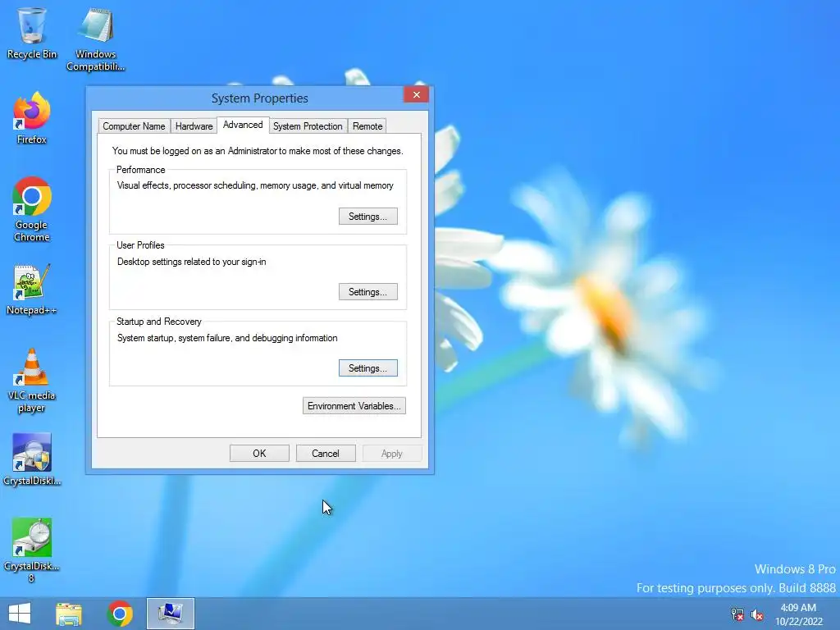Close the System Properties dialog
Viewport: 840px width, 630px height.
point(416,95)
